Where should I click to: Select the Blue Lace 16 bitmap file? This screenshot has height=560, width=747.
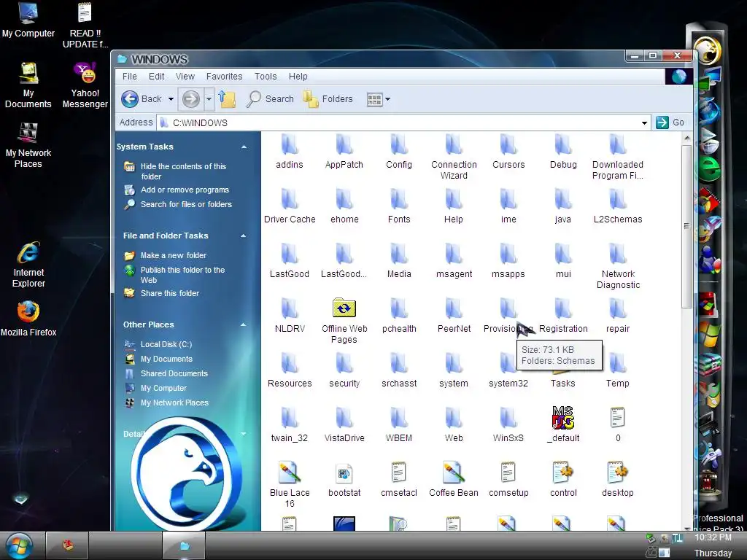pos(289,484)
